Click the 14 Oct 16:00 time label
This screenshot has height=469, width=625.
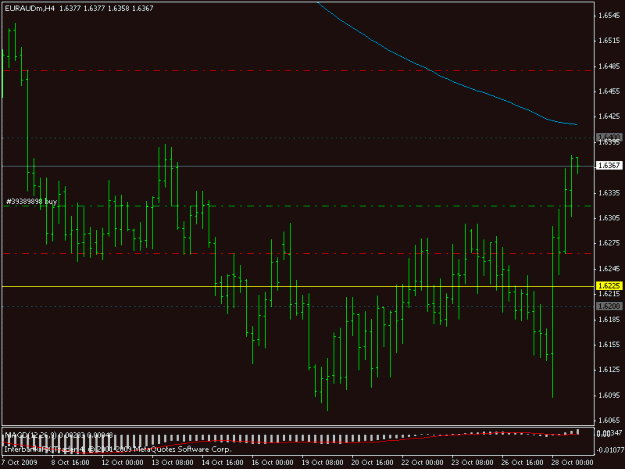(x=222, y=462)
